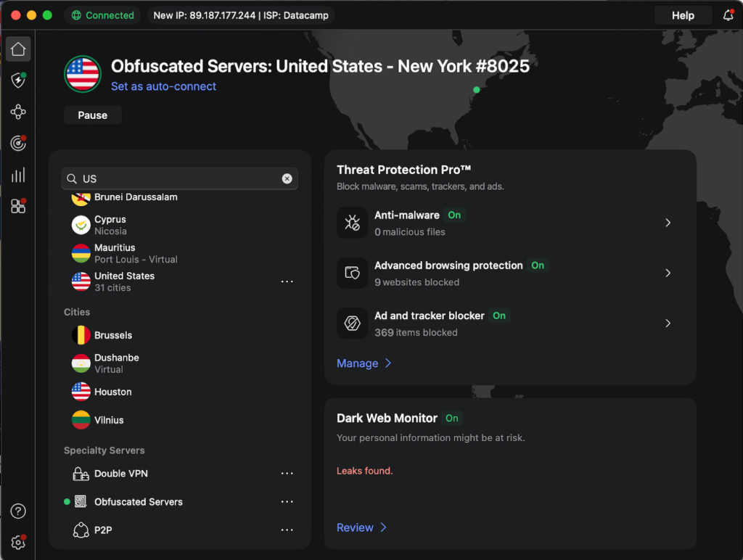Click the Double VPN lock icon

(81, 474)
